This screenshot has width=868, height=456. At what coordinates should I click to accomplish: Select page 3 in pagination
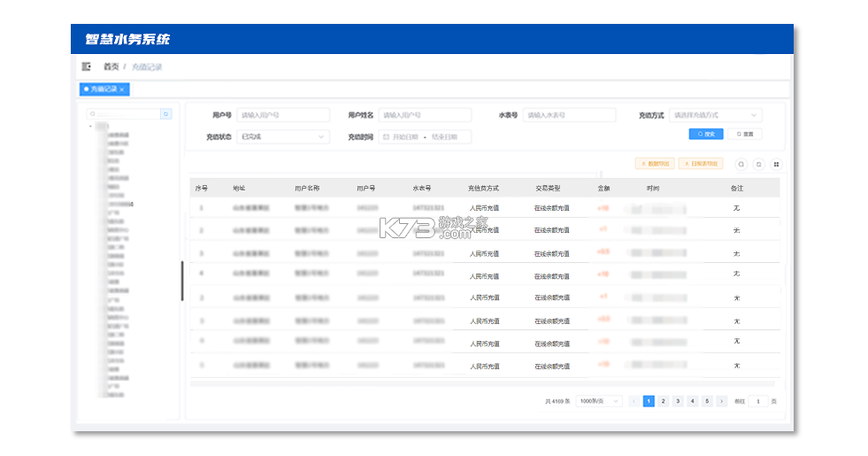pos(678,401)
